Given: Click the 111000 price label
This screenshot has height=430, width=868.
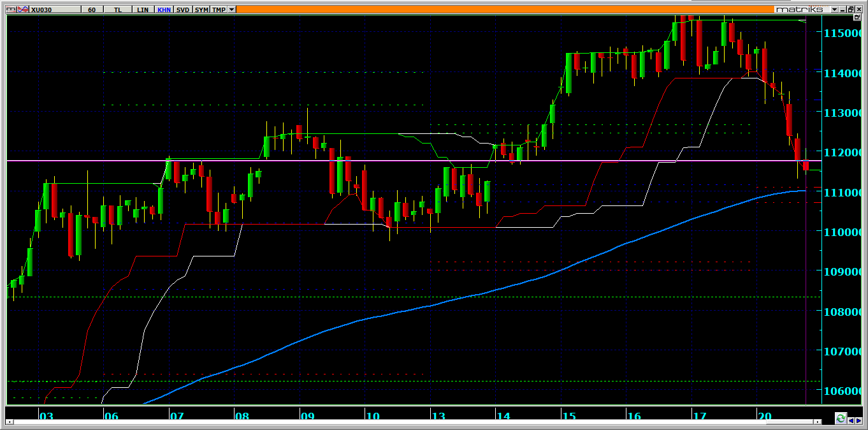Looking at the screenshot, I should tap(844, 192).
